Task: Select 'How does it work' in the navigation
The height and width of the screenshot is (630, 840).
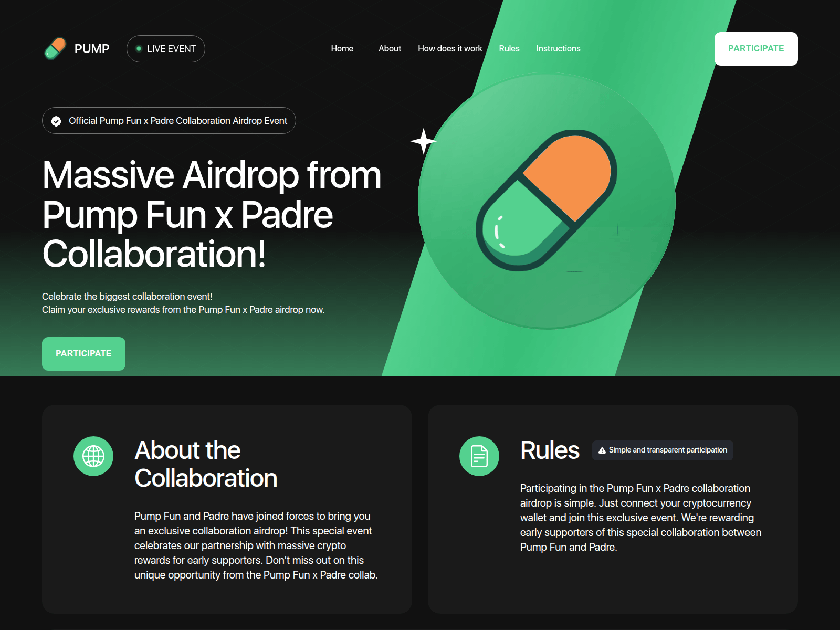Action: 450,49
